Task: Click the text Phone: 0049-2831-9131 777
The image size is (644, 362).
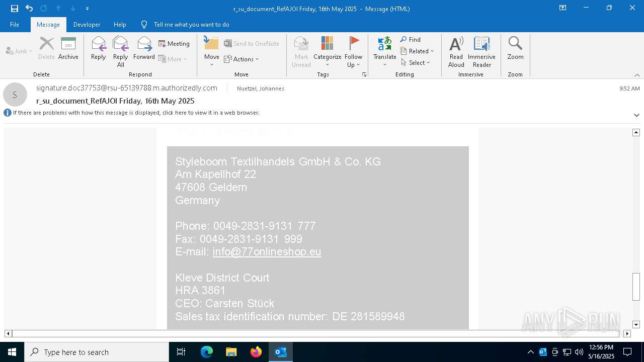Action: click(x=246, y=226)
